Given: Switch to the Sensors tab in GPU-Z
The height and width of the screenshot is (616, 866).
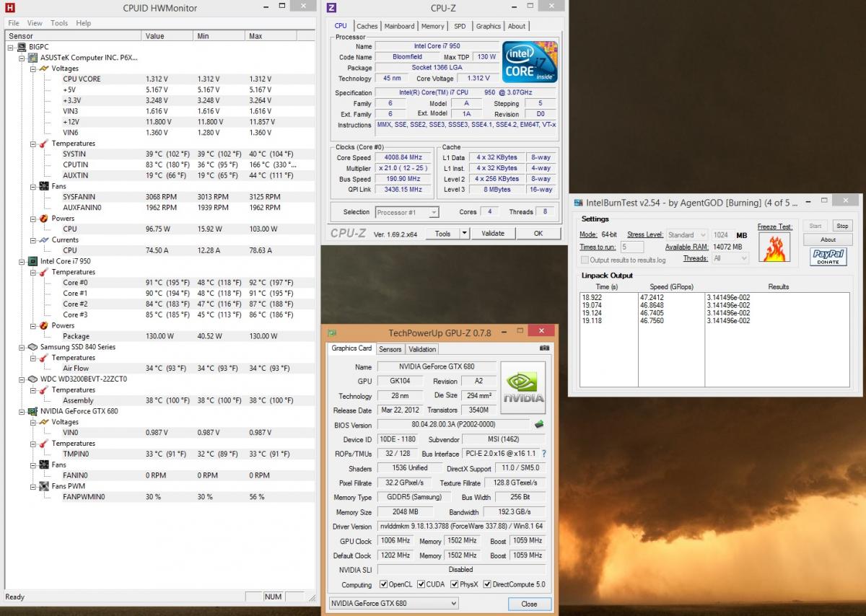Looking at the screenshot, I should point(390,349).
